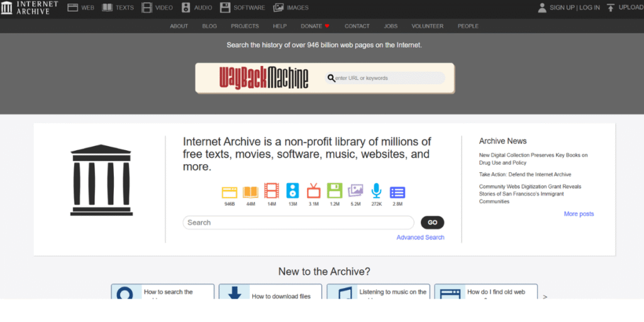Screen dimensions: 644x322
Task: Click the TV icon labeled 3.1M
Action: [x=314, y=191]
